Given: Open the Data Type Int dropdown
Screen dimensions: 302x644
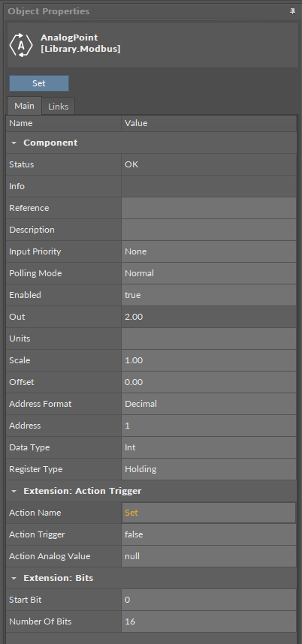Looking at the screenshot, I should pyautogui.click(x=209, y=447).
